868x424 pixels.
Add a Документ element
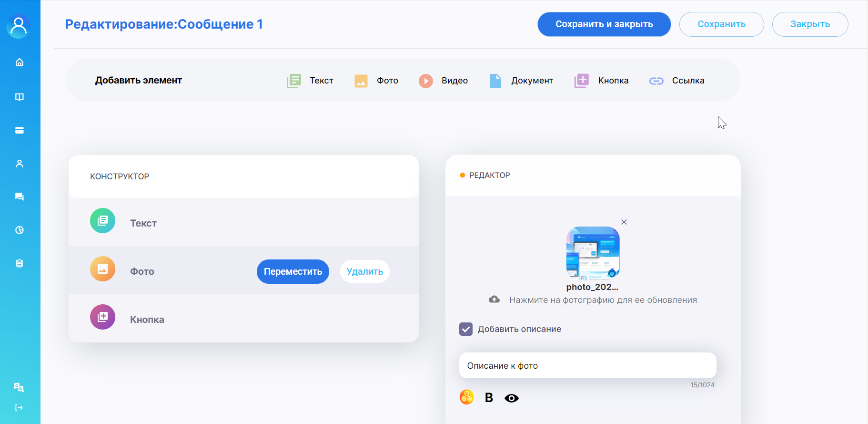click(x=522, y=81)
